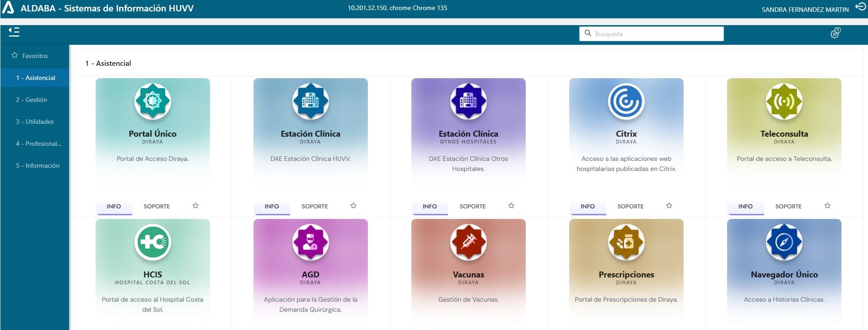The image size is (868, 330).
Task: Click the IP and Chrome 135 info text
Action: [x=398, y=8]
